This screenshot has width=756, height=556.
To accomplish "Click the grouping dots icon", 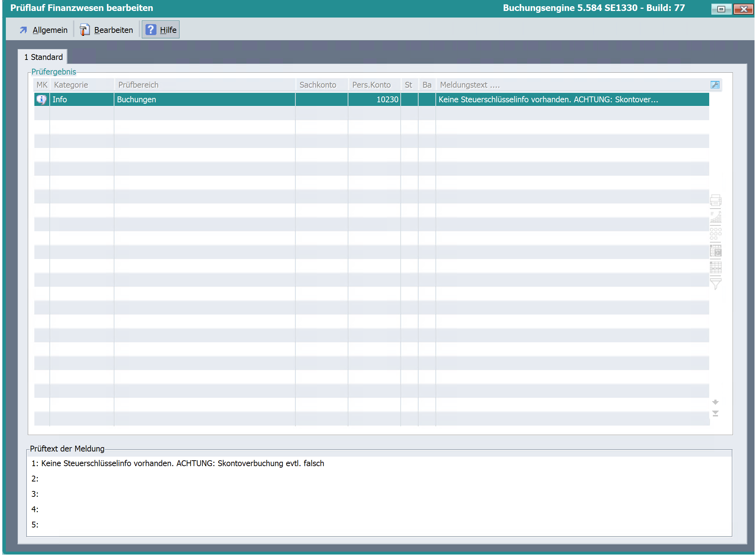I will coord(715,234).
